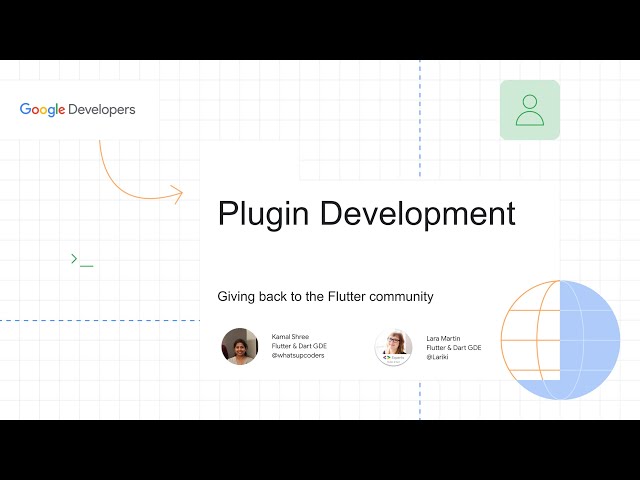The width and height of the screenshot is (640, 480).
Task: Click 'Giving back to the Flutter community' subtitle
Action: pyautogui.click(x=325, y=296)
